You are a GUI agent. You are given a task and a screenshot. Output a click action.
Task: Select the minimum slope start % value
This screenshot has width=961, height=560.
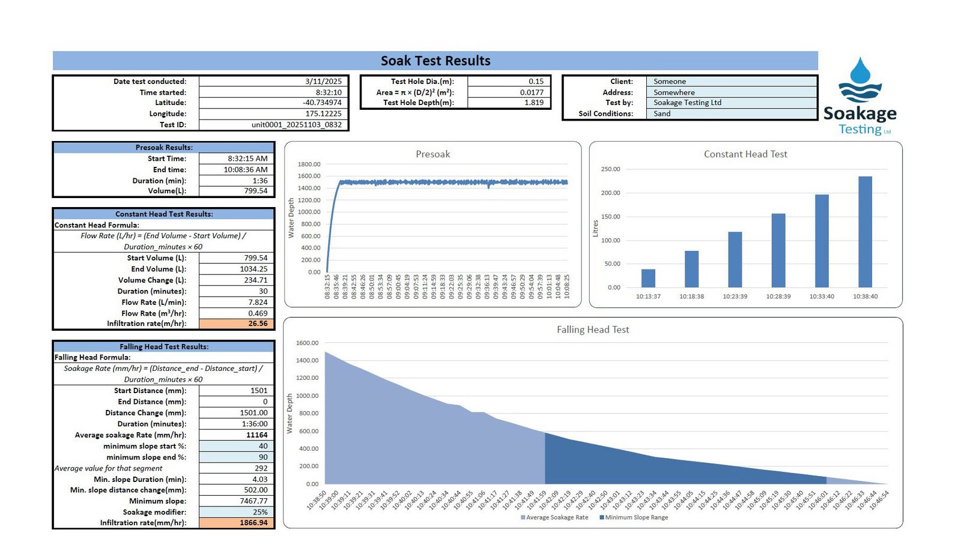pyautogui.click(x=237, y=446)
